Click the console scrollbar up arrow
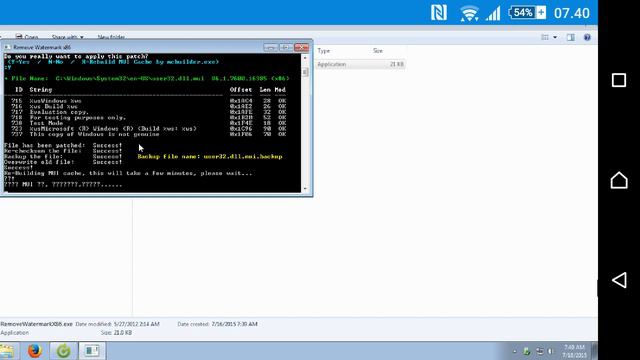 305,58
